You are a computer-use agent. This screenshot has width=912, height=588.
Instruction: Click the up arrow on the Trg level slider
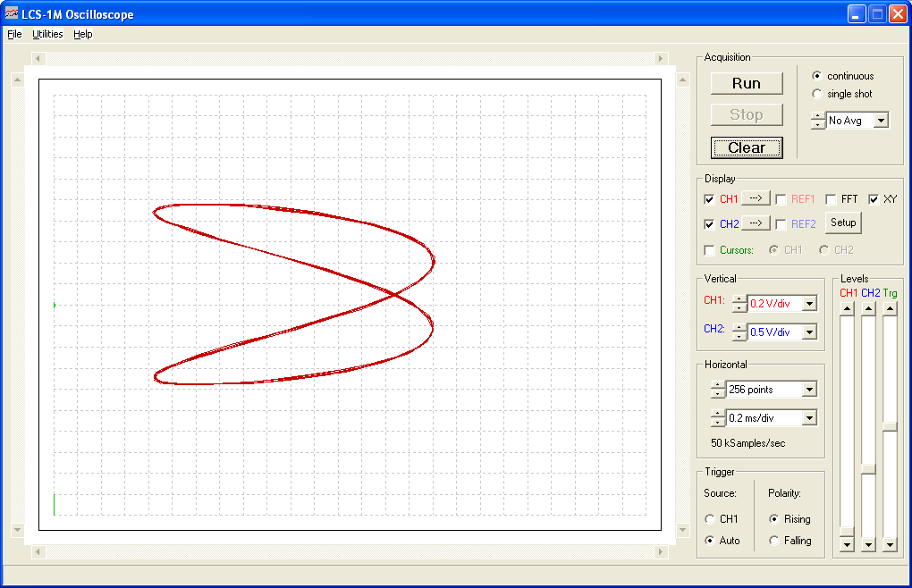889,307
